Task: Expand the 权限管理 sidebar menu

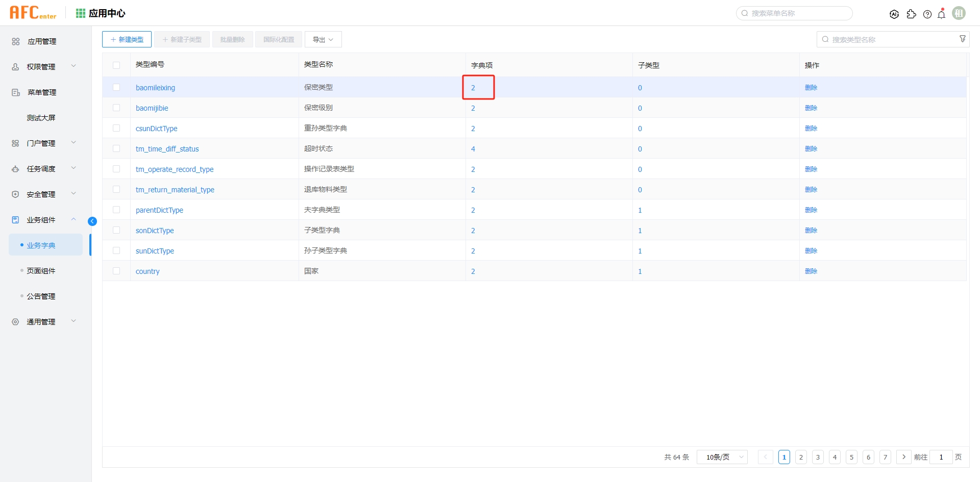Action: [x=43, y=67]
